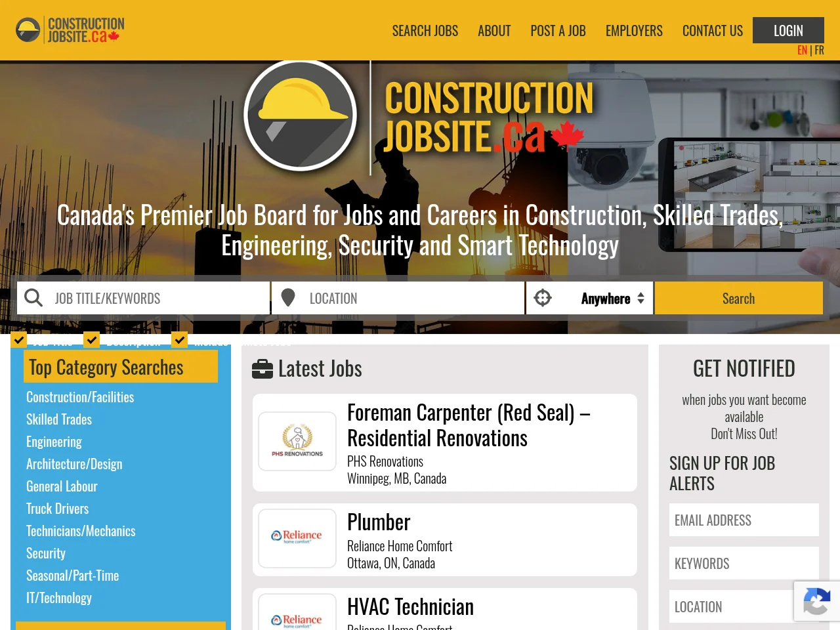Toggle the Job Title search checkbox
Viewport: 840px width, 630px height.
point(18,339)
